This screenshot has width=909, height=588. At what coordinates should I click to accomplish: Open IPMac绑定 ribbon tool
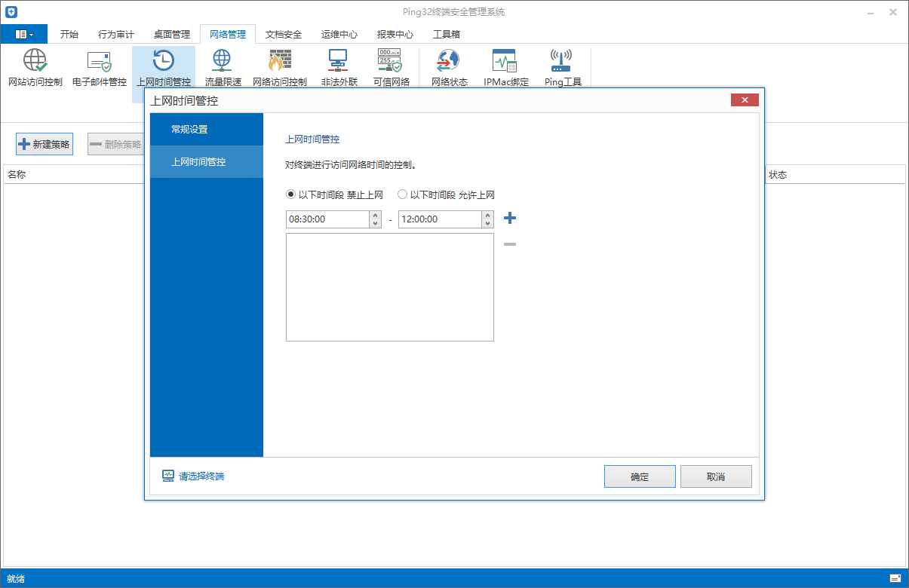click(x=506, y=68)
